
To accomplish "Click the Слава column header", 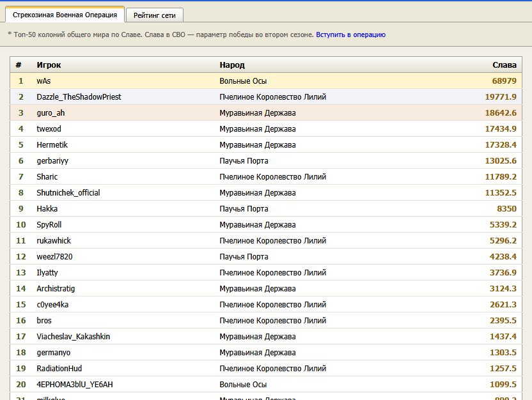I will [x=505, y=65].
